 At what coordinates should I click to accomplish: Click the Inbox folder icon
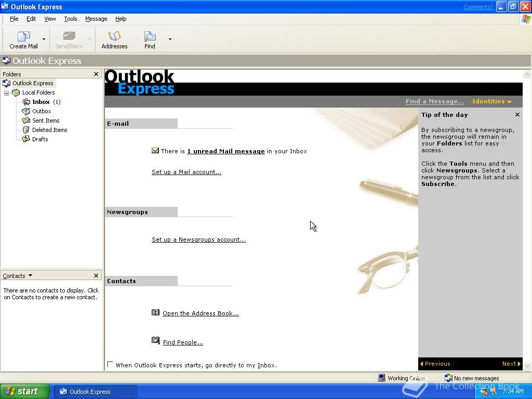(x=26, y=102)
